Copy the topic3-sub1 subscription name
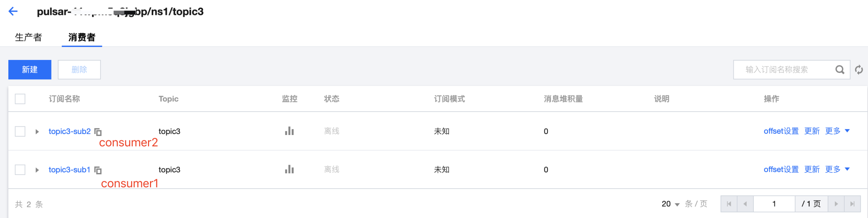The height and width of the screenshot is (218, 868). 98,170
